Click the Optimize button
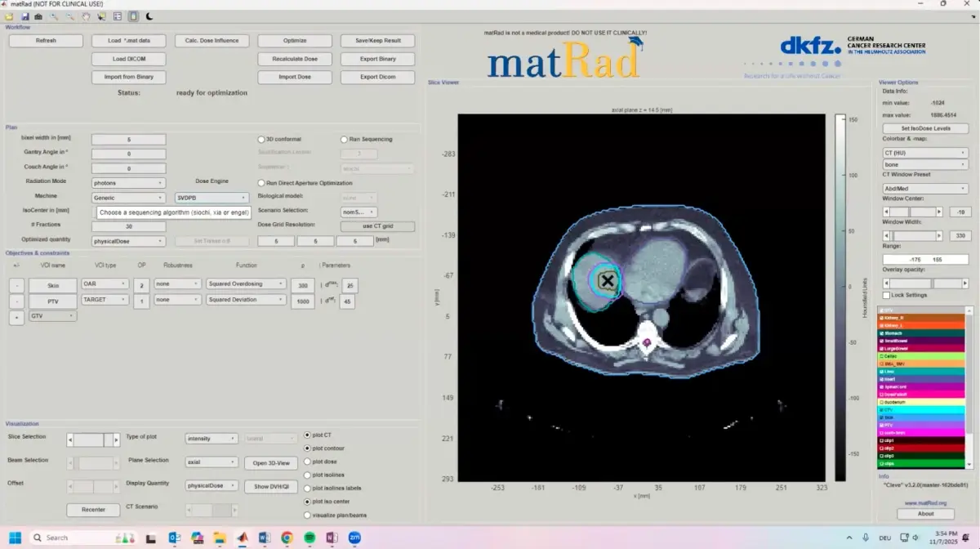The height and width of the screenshot is (549, 980). (295, 41)
